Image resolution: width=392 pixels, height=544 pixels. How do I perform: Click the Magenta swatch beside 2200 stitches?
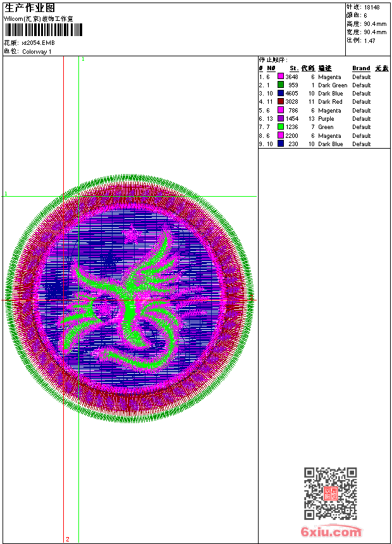pos(281,135)
